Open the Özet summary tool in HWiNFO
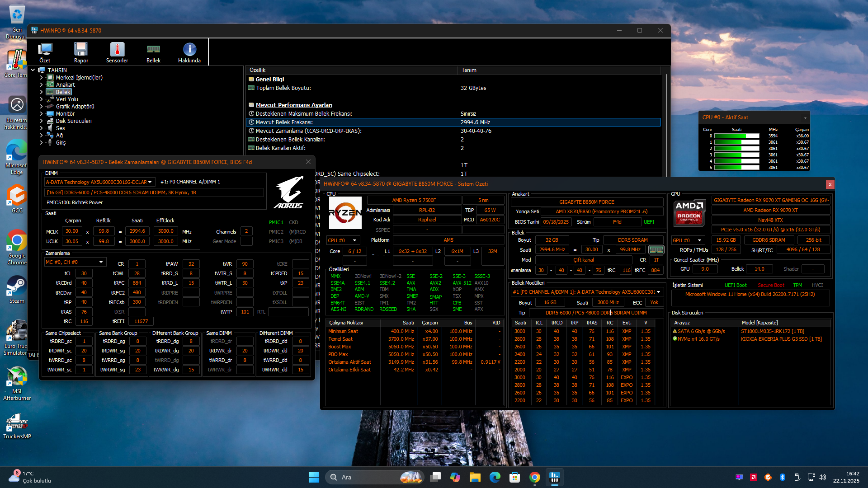This screenshot has height=488, width=868. point(45,52)
